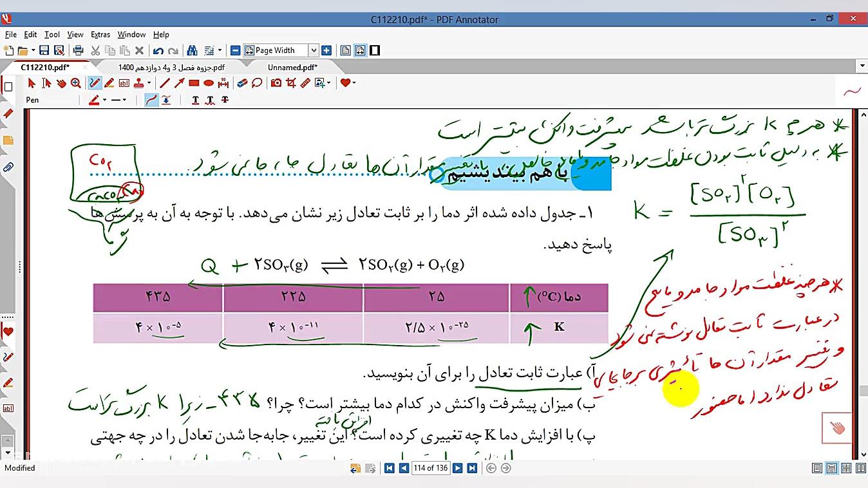
Task: Go to the last page button
Action: pyautogui.click(x=473, y=468)
